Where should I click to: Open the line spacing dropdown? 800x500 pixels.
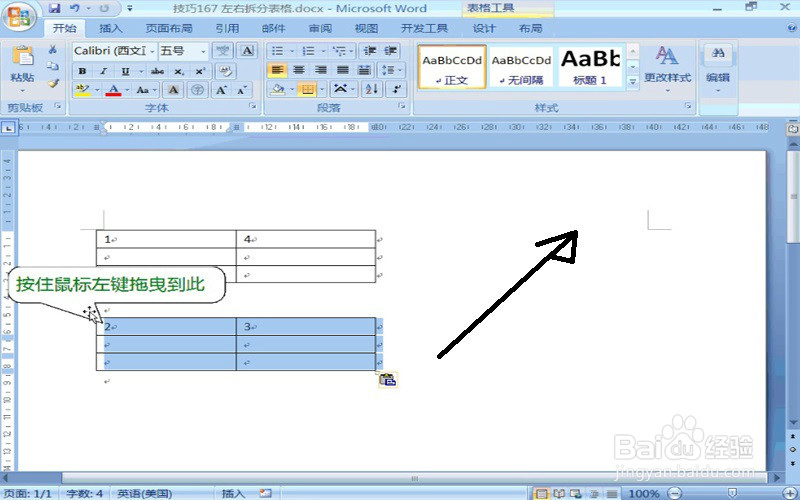[391, 70]
